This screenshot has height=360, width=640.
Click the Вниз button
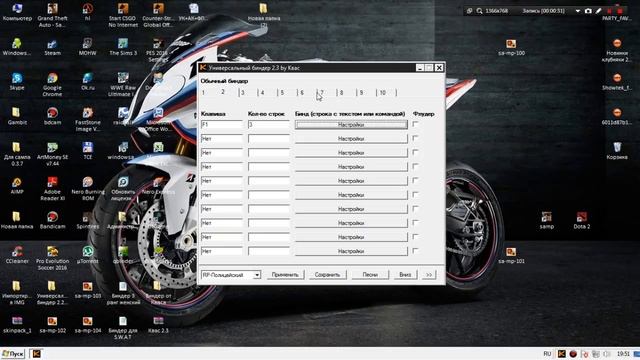pyautogui.click(x=405, y=275)
